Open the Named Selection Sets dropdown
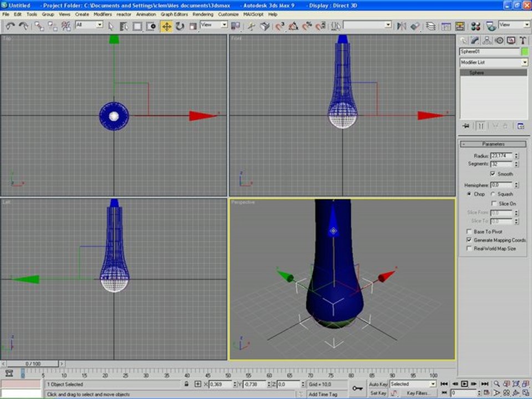The image size is (532, 399). point(388,24)
